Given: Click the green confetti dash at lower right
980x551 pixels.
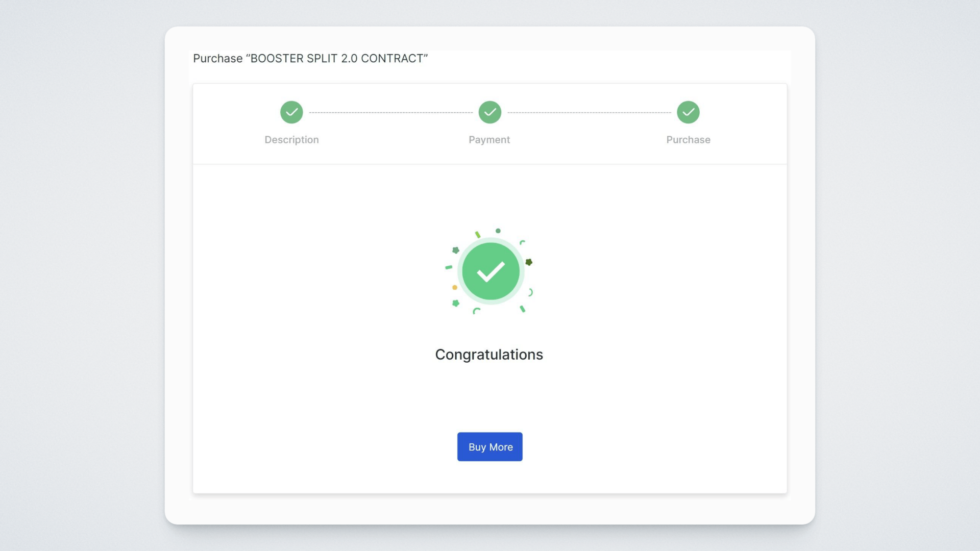Looking at the screenshot, I should point(522,309).
